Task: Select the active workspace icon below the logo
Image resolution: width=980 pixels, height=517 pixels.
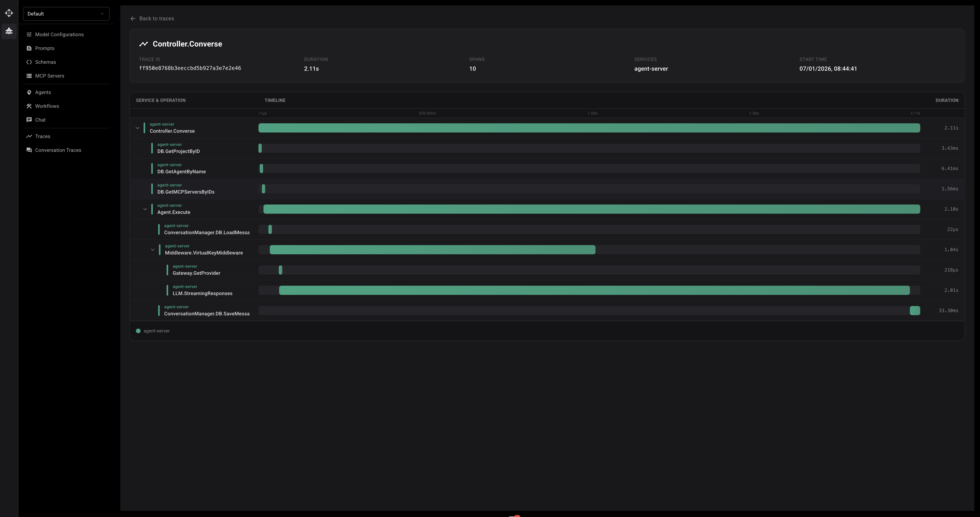Action: pos(9,31)
